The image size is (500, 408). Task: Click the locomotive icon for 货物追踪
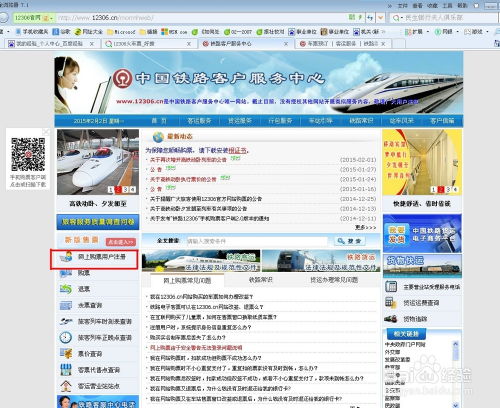(x=390, y=319)
